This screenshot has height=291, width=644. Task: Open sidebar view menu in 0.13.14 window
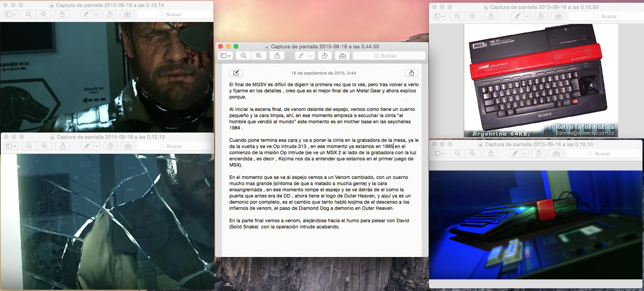click(x=10, y=14)
